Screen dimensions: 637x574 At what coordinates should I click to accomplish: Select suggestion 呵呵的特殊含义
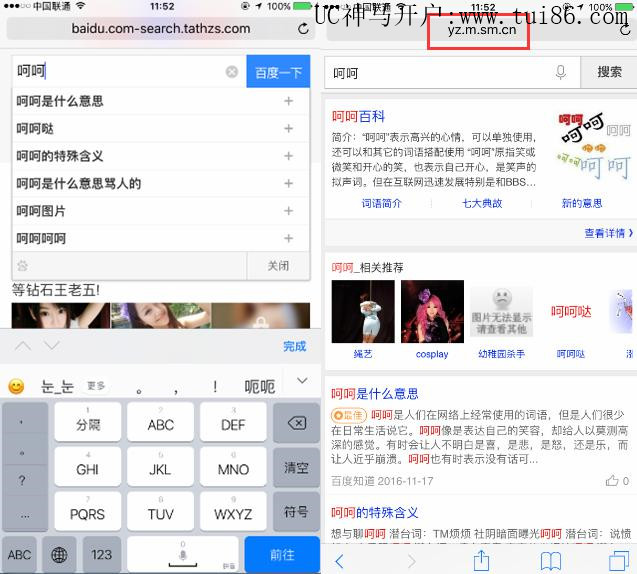(60, 156)
